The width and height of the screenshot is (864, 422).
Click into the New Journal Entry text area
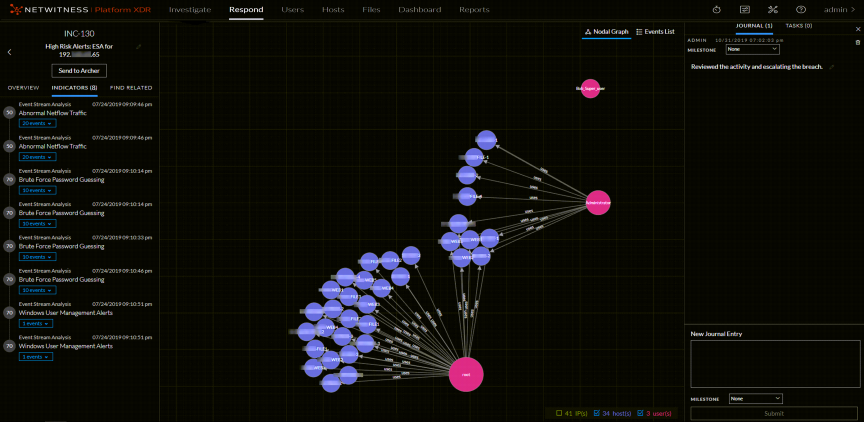point(774,364)
